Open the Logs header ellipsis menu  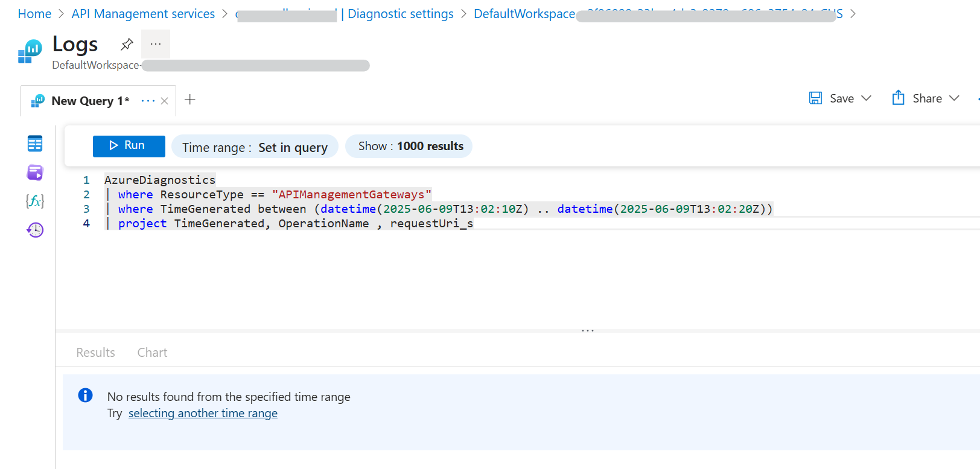(x=156, y=44)
